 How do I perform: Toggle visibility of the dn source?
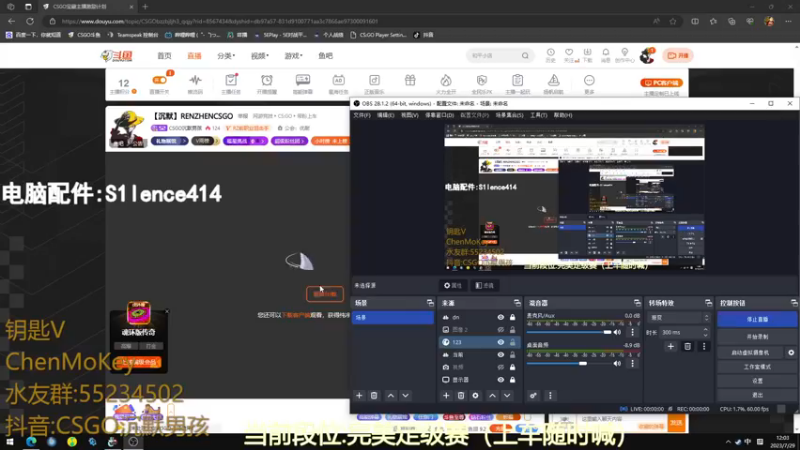point(501,317)
